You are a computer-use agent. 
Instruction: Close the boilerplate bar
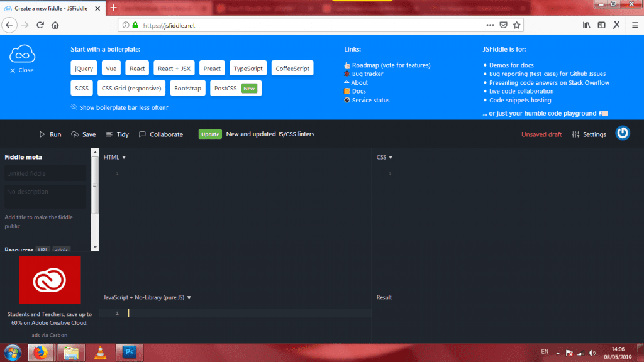22,70
